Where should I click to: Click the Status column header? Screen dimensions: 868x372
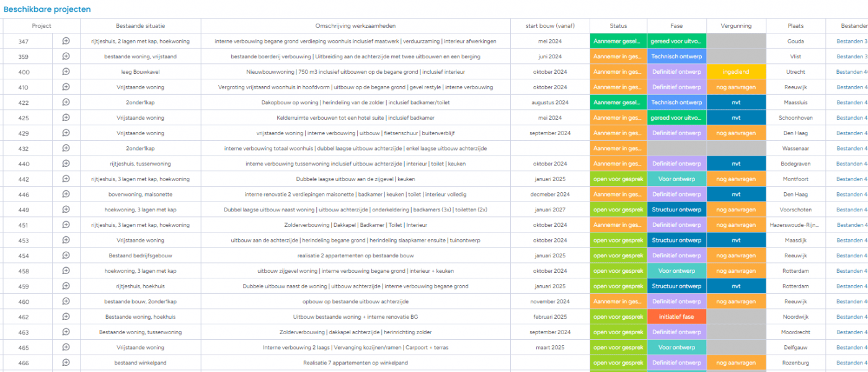coord(618,26)
